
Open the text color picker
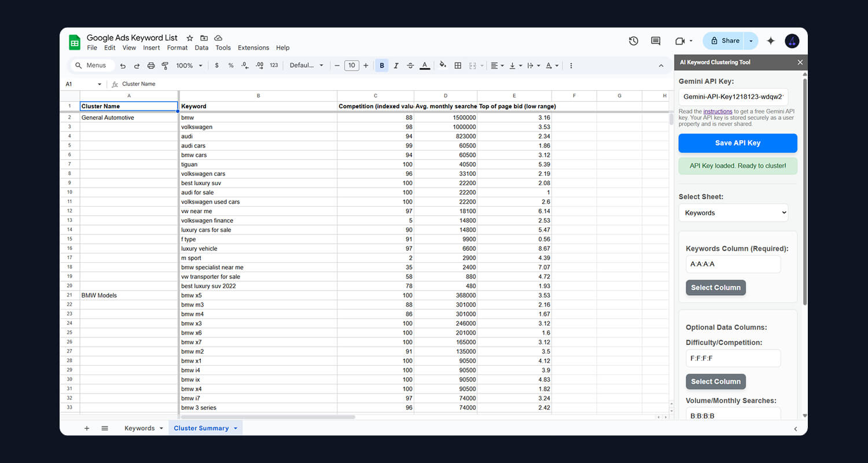coord(425,65)
